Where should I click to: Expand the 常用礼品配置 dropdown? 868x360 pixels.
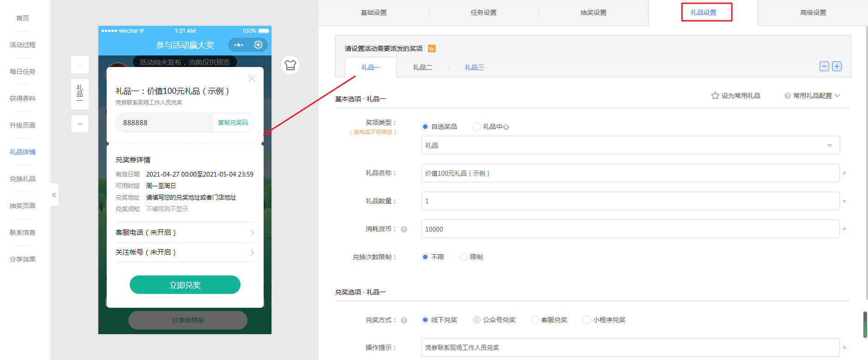pyautogui.click(x=817, y=96)
